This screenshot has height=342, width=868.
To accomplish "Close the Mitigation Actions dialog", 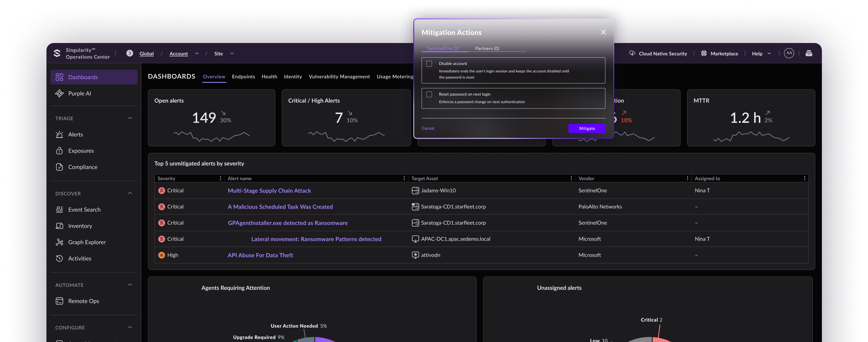I will click(x=603, y=32).
